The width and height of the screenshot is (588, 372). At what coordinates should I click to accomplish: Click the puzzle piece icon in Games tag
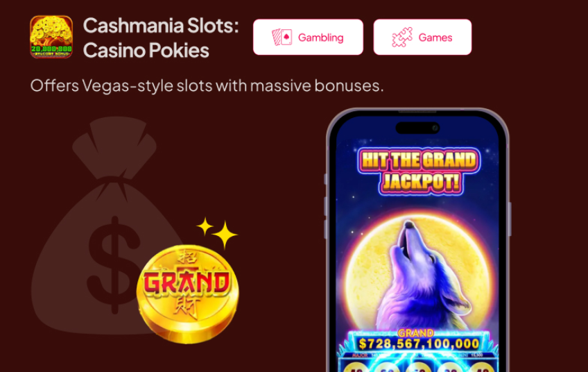pyautogui.click(x=402, y=37)
